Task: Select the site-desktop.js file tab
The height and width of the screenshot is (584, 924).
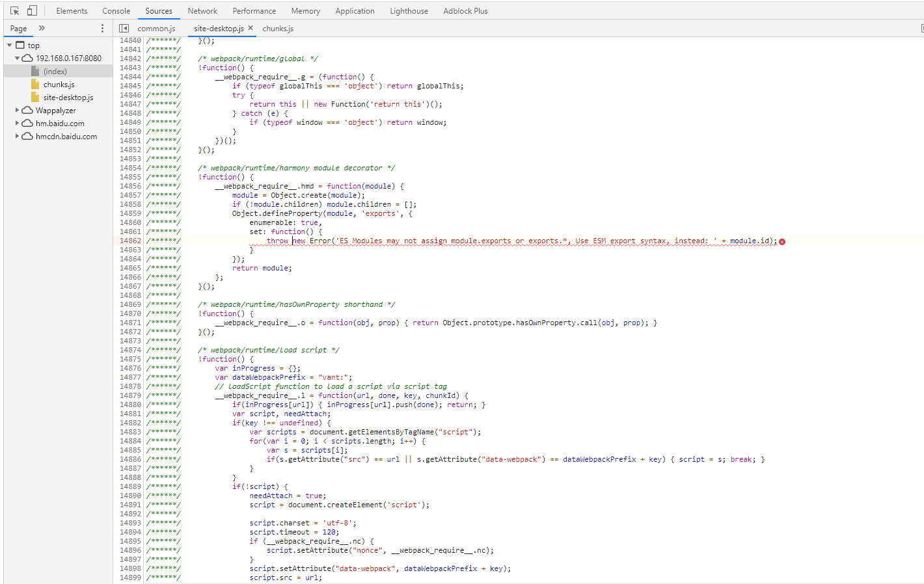Action: (219, 29)
